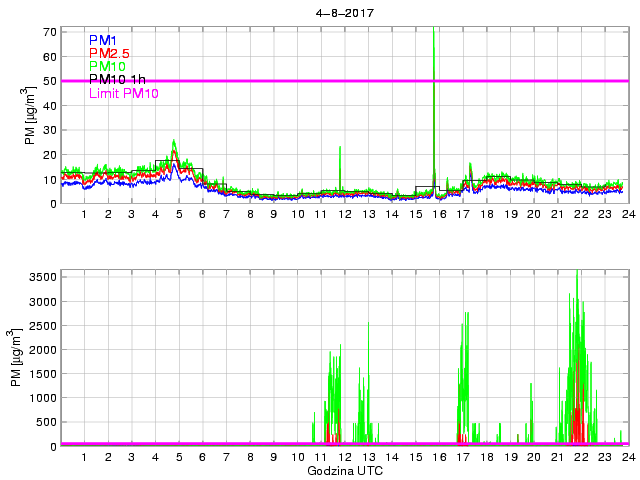Click the green PM10 legend label
640x480 pixels.
point(107,66)
